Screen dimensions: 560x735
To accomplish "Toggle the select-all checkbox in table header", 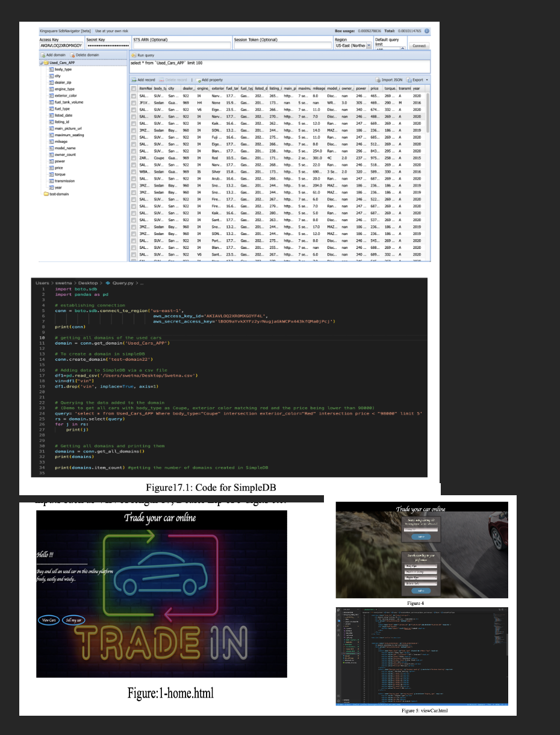I will point(134,88).
